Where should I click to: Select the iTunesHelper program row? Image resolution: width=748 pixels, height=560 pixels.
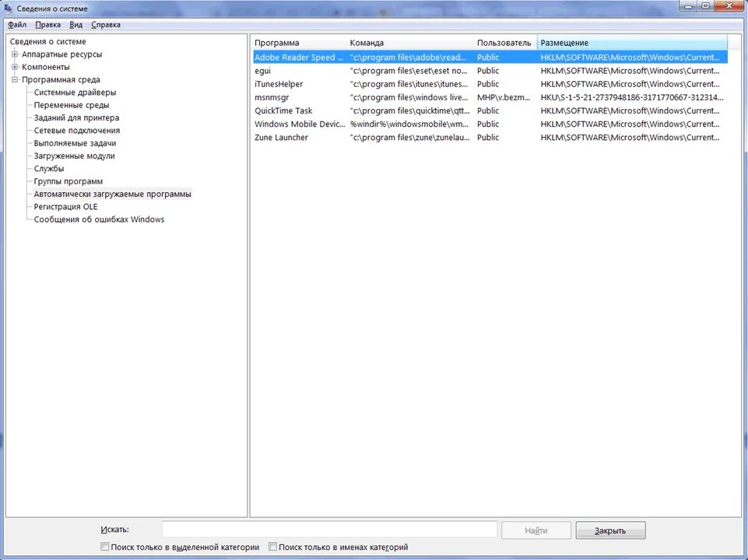point(490,84)
